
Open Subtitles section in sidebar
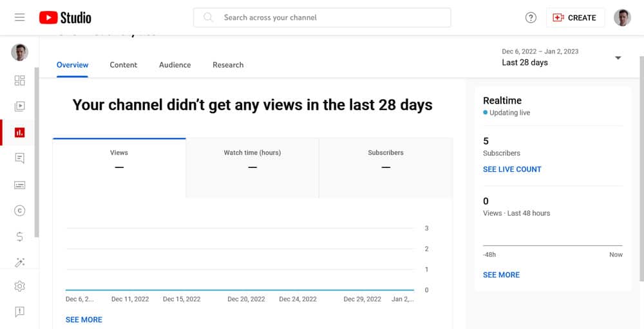point(19,185)
